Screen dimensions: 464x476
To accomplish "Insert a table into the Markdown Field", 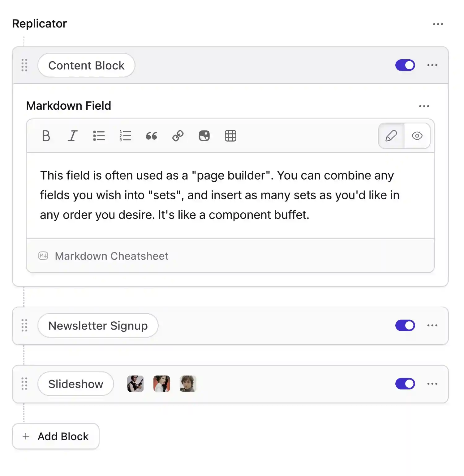I will click(230, 136).
